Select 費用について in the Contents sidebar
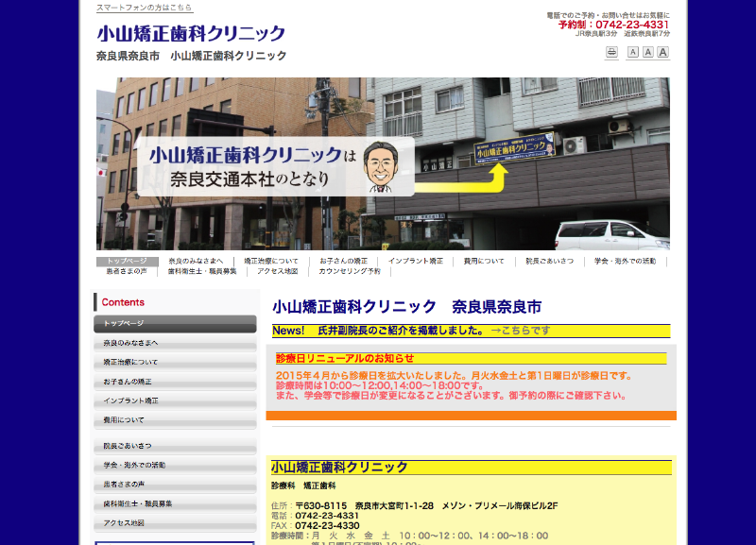 tap(175, 420)
